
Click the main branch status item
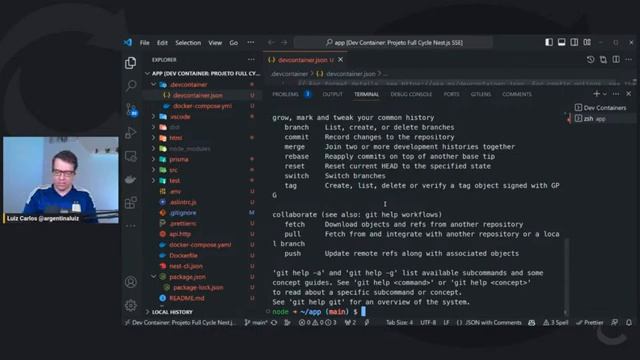click(256, 322)
